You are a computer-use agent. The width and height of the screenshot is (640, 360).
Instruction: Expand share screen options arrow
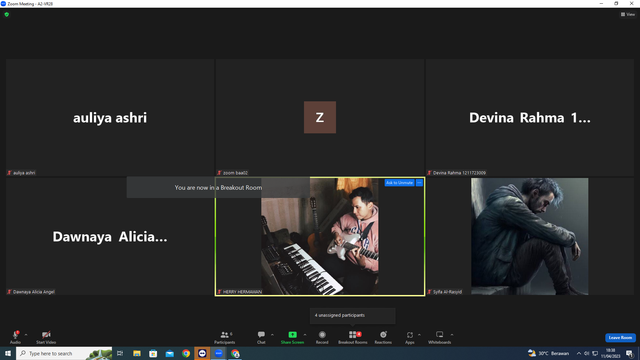click(305, 335)
